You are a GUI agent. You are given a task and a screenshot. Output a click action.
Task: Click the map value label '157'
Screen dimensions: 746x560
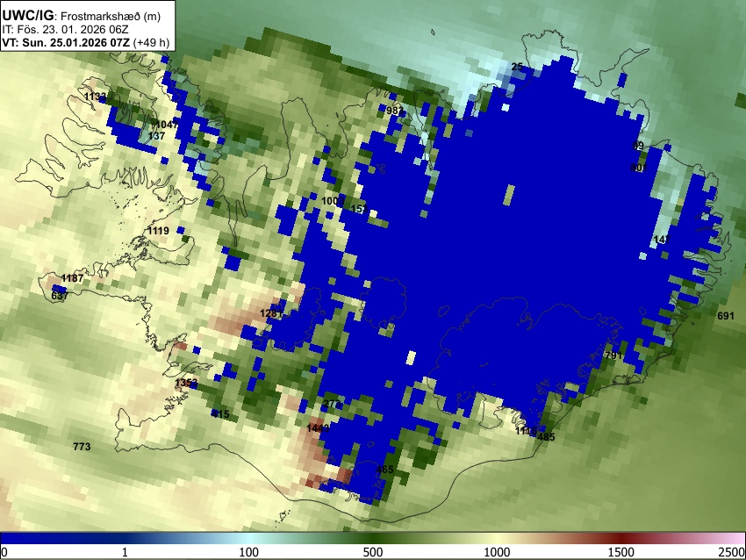click(359, 210)
